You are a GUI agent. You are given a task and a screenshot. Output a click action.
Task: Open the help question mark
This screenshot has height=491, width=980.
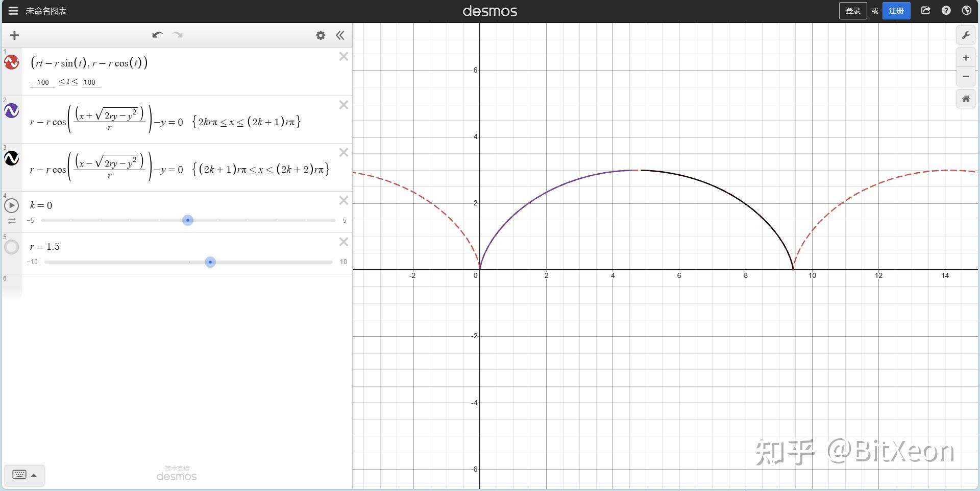pyautogui.click(x=946, y=11)
